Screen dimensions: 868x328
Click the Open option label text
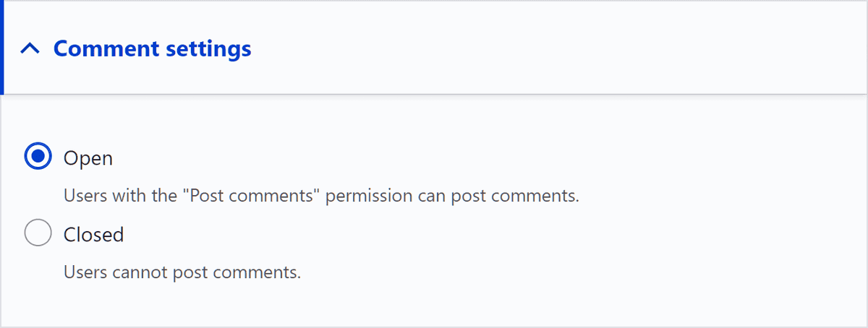[x=88, y=157]
